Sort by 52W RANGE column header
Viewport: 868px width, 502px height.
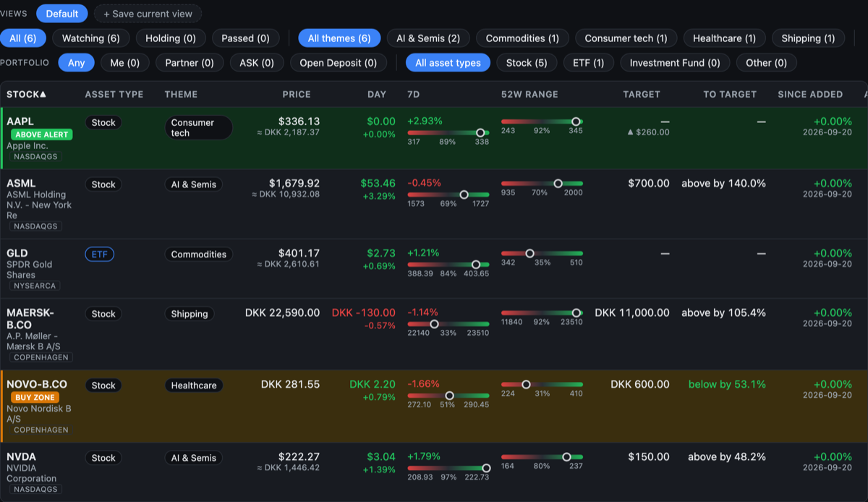[x=529, y=94]
